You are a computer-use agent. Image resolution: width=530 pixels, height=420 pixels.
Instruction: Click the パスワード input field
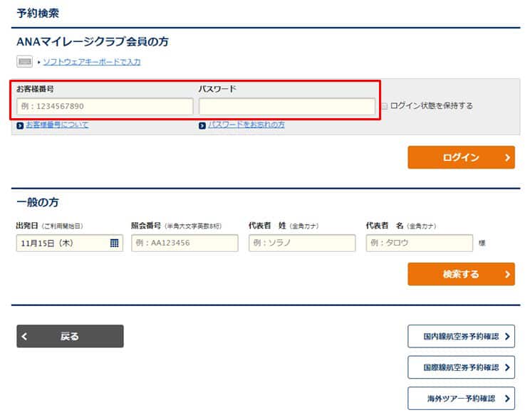[x=286, y=107]
